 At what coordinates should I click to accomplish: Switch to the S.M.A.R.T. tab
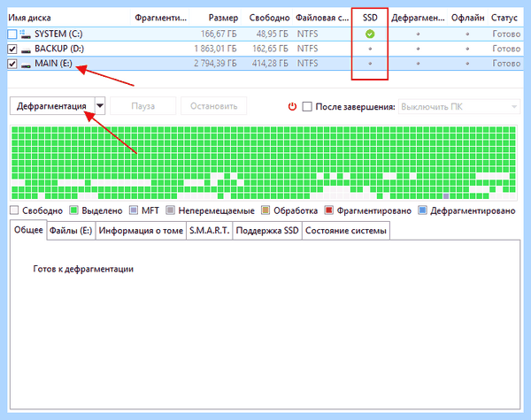pos(209,231)
